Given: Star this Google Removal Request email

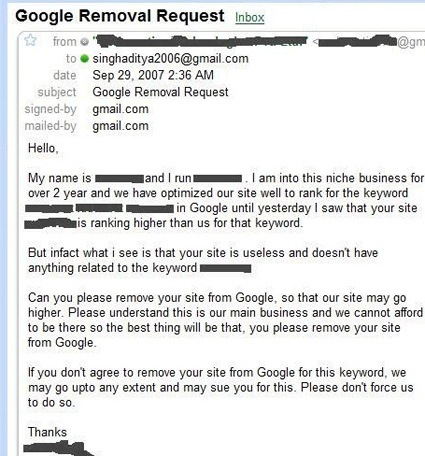Looking at the screenshot, I should (30, 40).
